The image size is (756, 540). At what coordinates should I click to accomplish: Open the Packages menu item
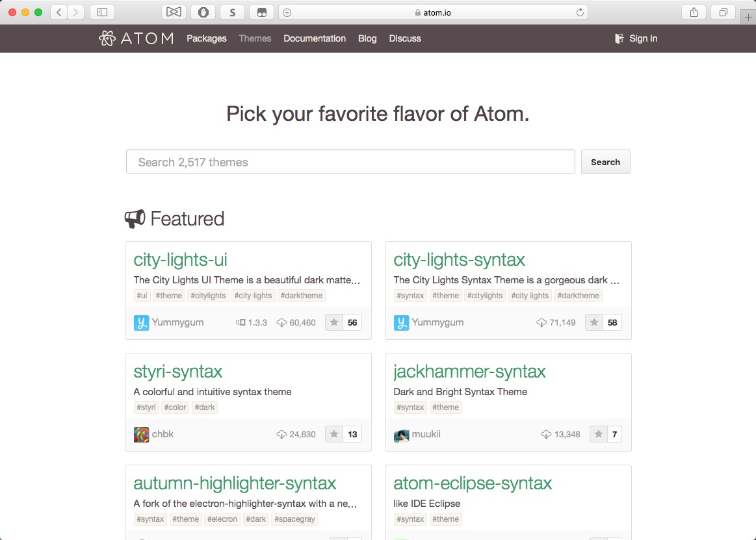(x=207, y=38)
